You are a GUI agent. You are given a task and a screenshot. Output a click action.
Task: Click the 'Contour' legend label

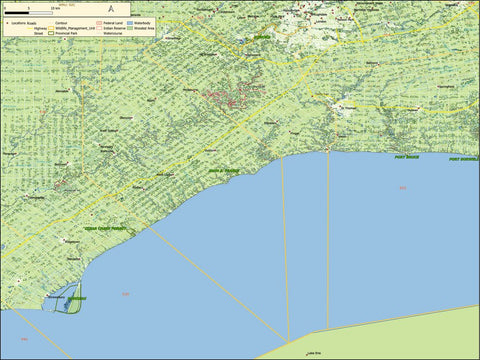[61, 23]
